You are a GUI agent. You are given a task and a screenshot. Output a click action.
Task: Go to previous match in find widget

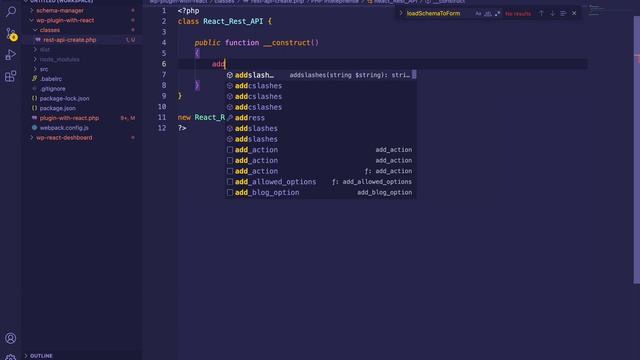pos(541,13)
